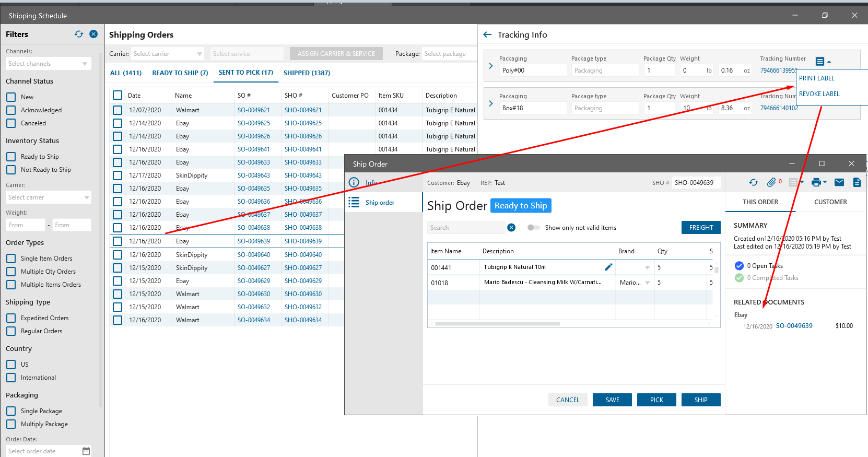Click the printer icon in Ship Order
868x457 pixels.
pos(816,182)
